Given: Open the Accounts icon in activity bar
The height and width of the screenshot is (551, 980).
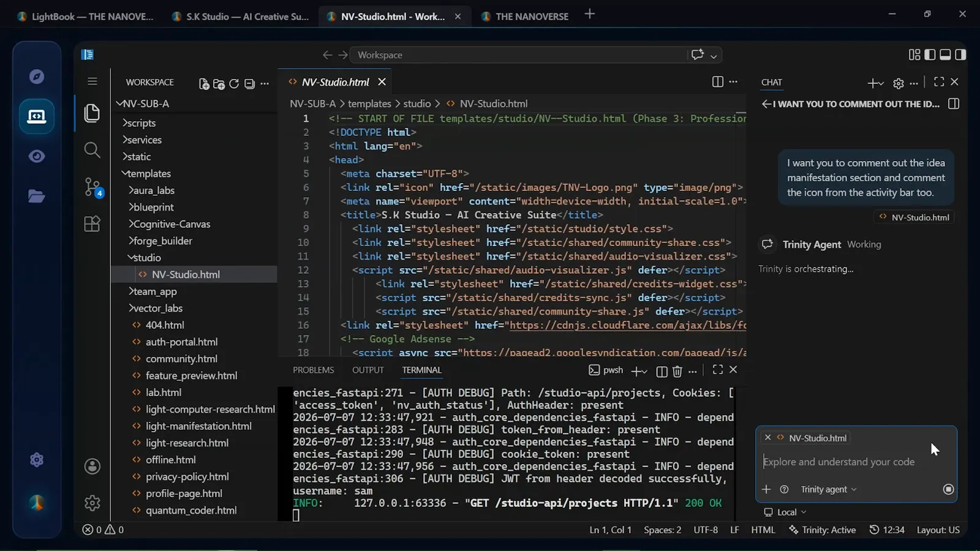Looking at the screenshot, I should [92, 467].
